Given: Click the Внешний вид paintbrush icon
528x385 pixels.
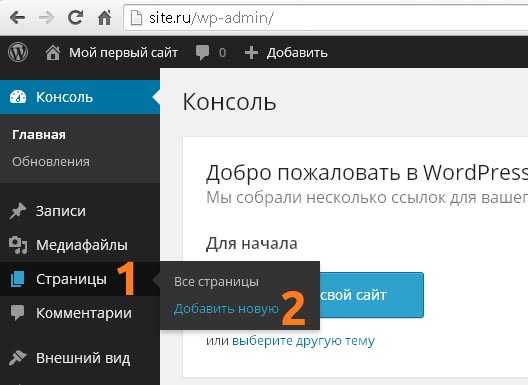Looking at the screenshot, I should [x=18, y=358].
